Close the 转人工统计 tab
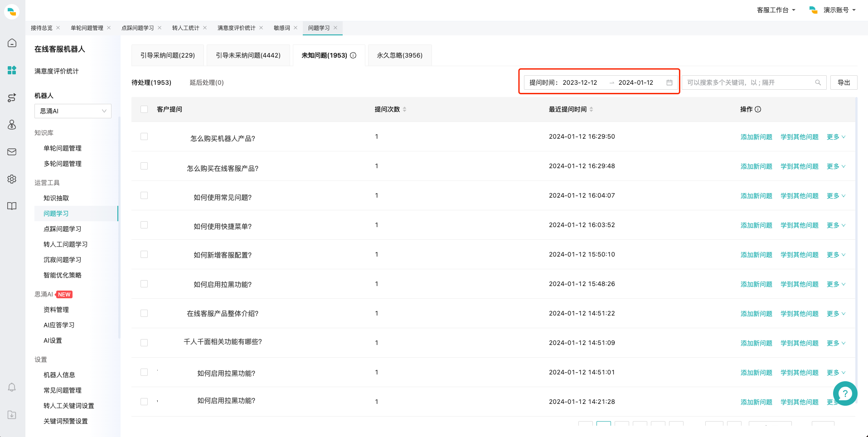The image size is (868, 437). point(205,28)
